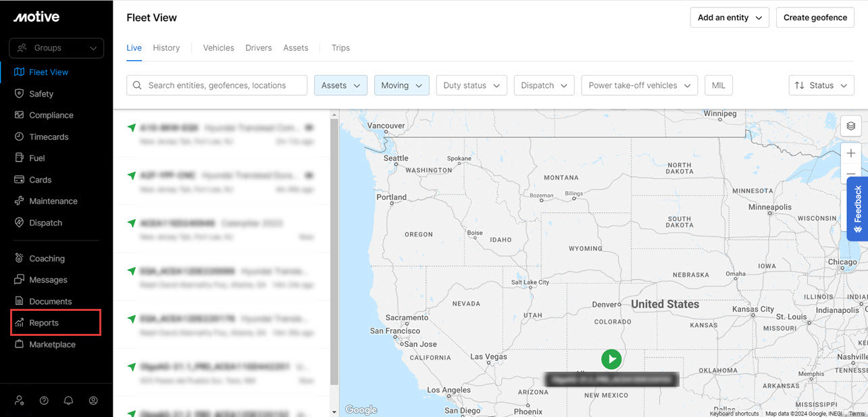This screenshot has height=417, width=868.
Task: Open Add an entity dropdown
Action: [x=730, y=18]
